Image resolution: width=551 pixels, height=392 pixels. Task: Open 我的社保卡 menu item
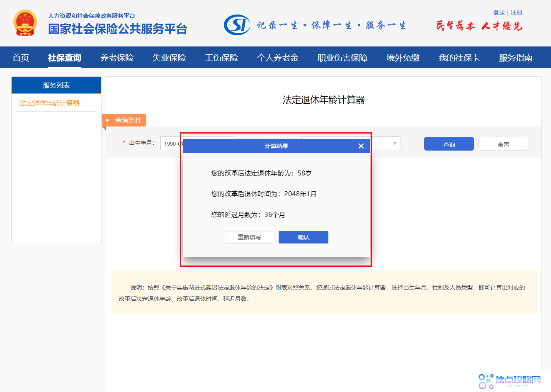click(x=459, y=58)
